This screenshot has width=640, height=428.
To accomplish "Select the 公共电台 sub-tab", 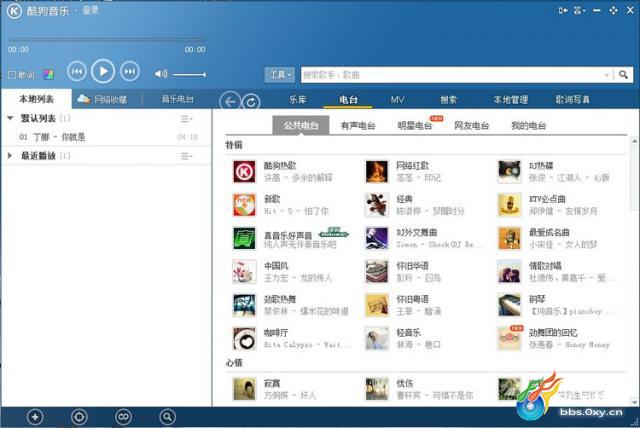I will 301,125.
